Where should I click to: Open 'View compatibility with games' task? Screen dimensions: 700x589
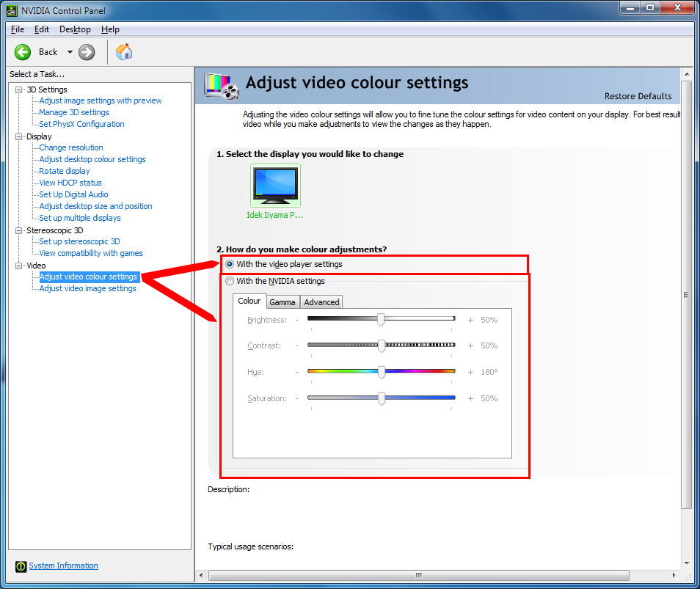pos(91,254)
